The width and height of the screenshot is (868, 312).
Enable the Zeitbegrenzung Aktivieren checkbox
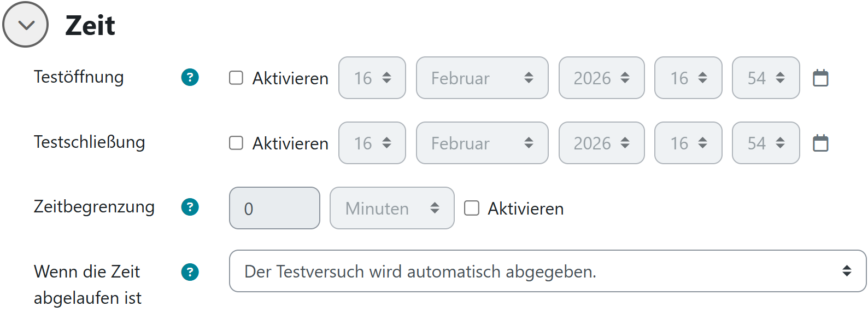pos(472,208)
